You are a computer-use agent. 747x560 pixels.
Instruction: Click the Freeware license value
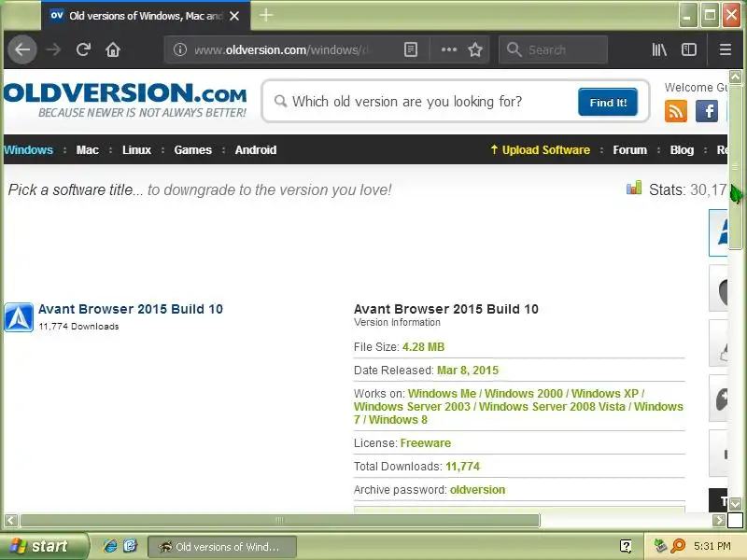426,442
